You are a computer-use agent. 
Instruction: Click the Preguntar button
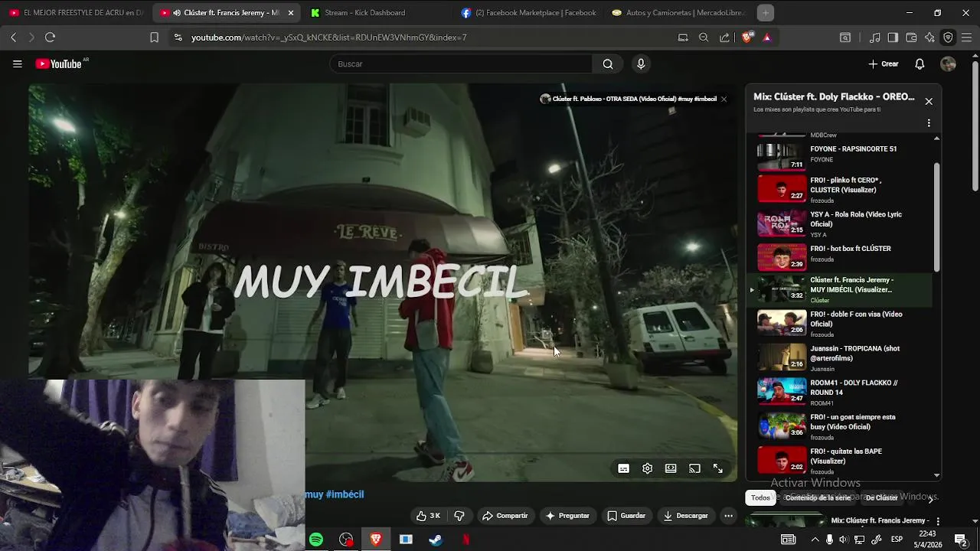pyautogui.click(x=567, y=516)
